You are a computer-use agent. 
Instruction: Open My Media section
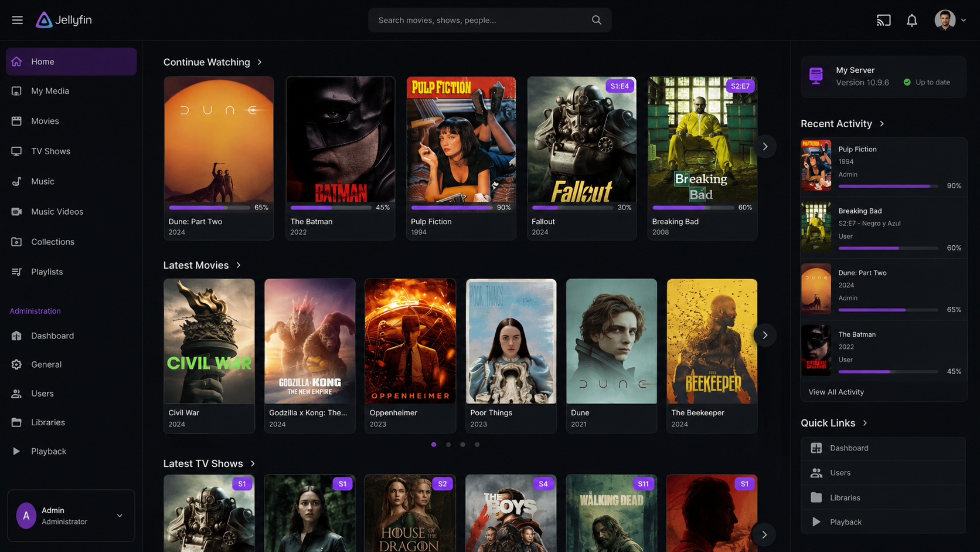click(72, 91)
